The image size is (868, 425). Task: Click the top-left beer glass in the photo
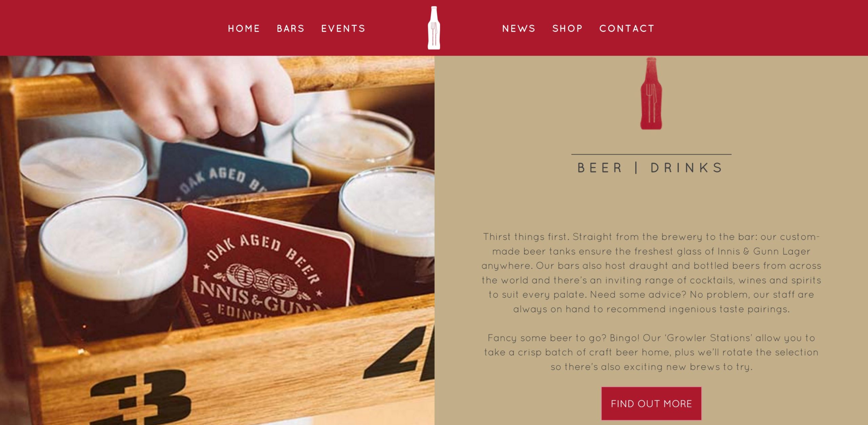(82, 171)
